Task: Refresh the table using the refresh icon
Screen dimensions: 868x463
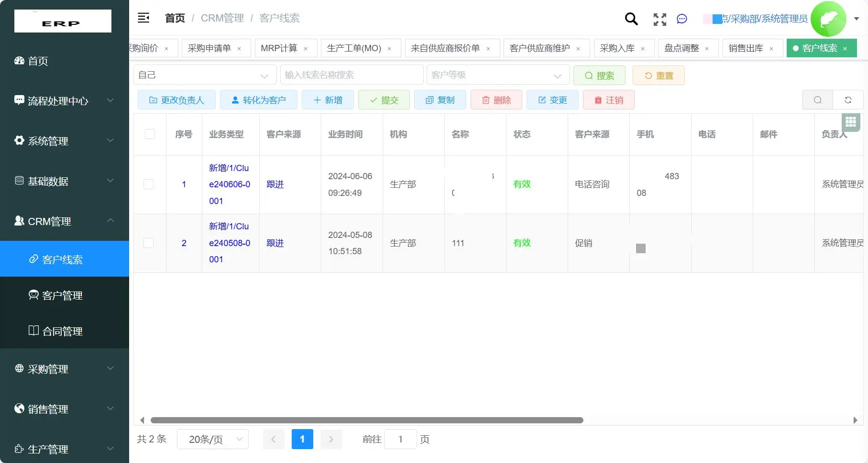Action: (x=848, y=100)
